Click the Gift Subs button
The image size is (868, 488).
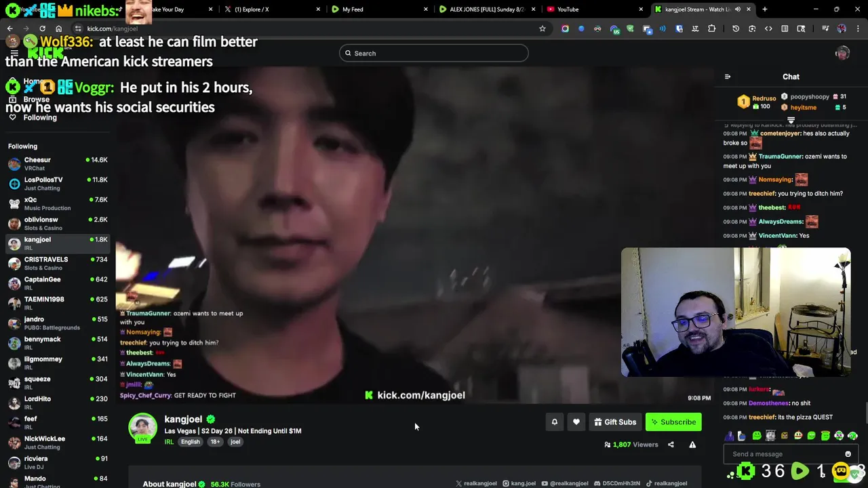[x=615, y=422]
